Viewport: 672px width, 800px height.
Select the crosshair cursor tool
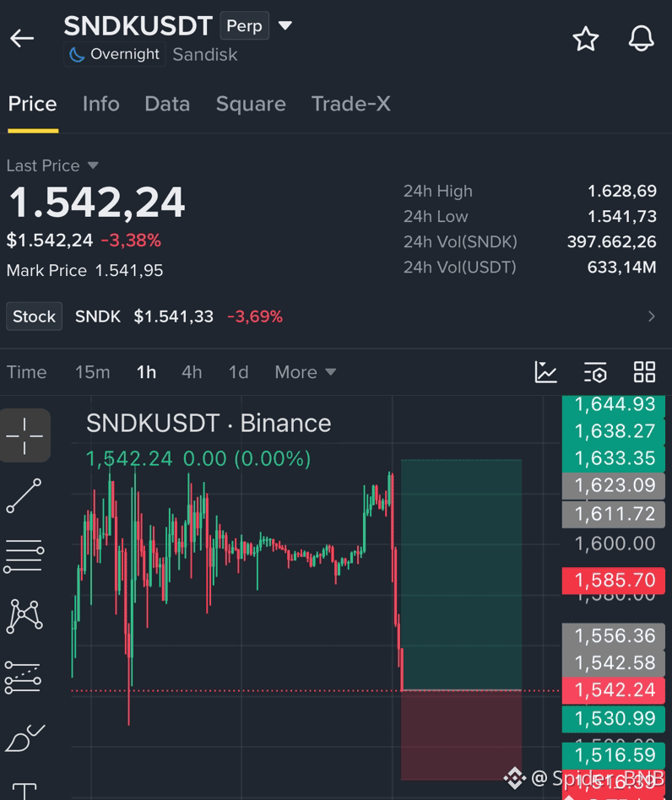[x=25, y=435]
